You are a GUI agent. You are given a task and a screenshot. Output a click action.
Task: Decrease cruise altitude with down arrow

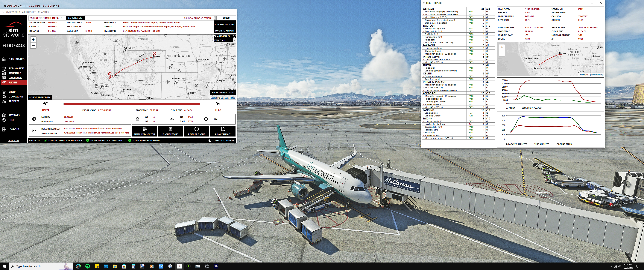tap(215, 19)
